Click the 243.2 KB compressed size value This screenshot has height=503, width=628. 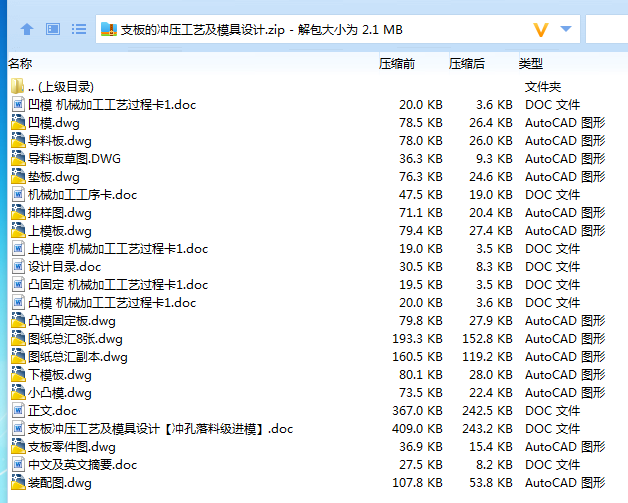pos(487,429)
